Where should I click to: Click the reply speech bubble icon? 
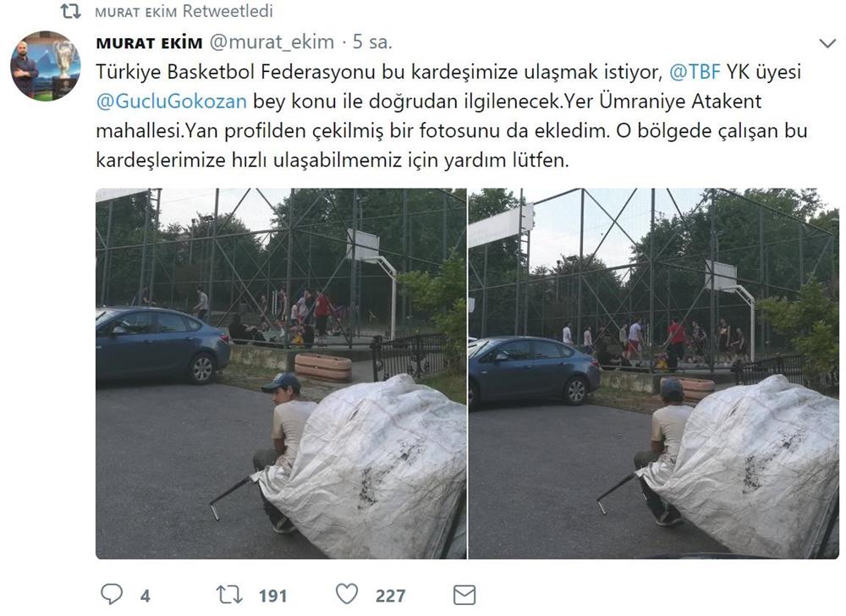pyautogui.click(x=112, y=595)
